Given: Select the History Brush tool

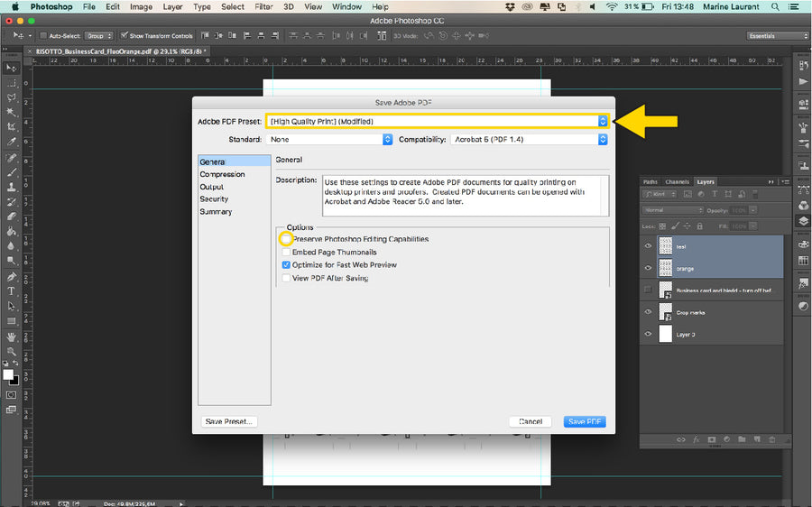Looking at the screenshot, I should click(11, 202).
